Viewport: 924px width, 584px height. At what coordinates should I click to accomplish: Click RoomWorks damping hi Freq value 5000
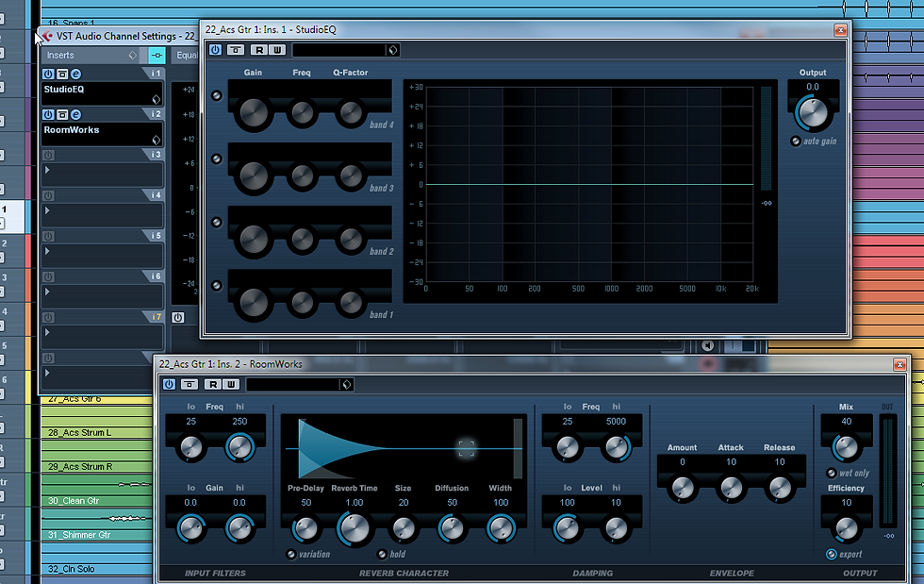pos(616,421)
